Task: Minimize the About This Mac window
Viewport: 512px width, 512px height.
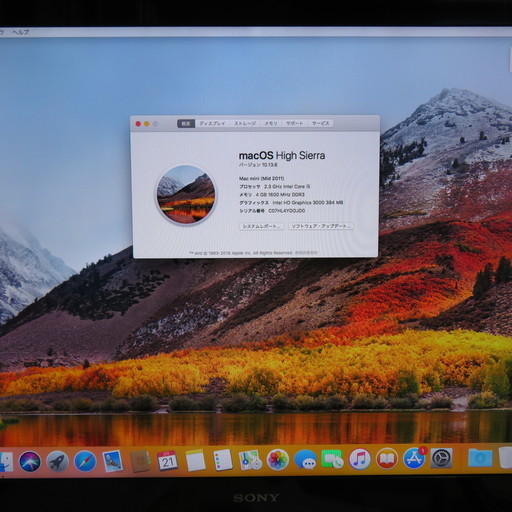Action: pyautogui.click(x=147, y=124)
